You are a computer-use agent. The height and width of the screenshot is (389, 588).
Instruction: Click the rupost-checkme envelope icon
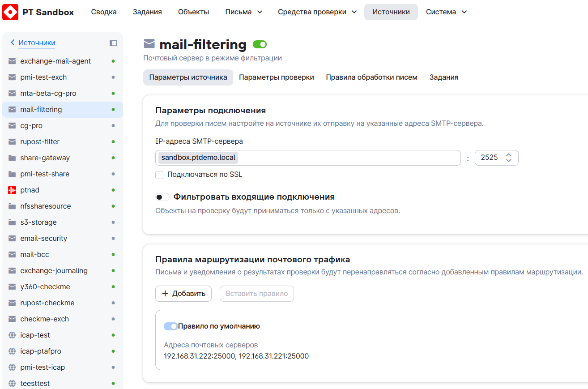point(12,303)
